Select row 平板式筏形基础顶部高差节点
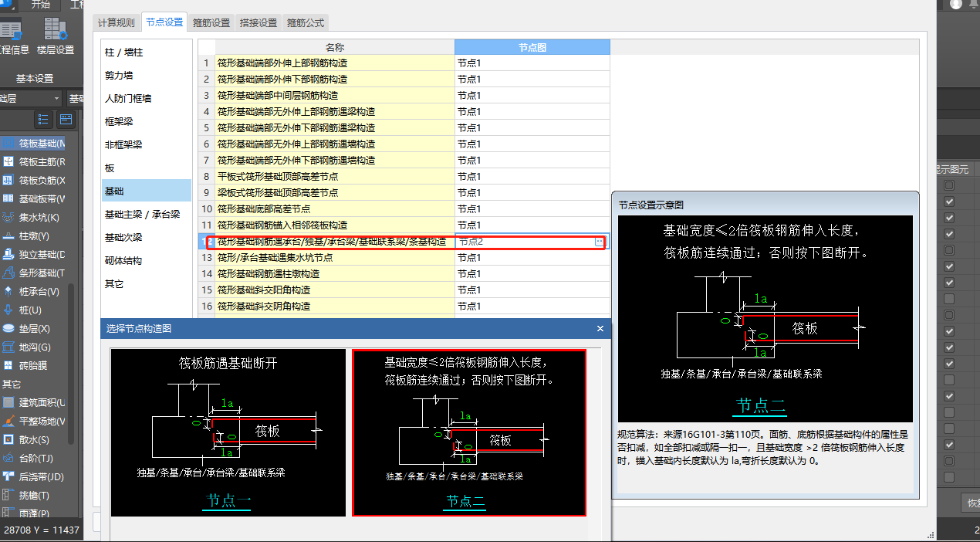Image resolution: width=980 pixels, height=542 pixels. (x=335, y=177)
